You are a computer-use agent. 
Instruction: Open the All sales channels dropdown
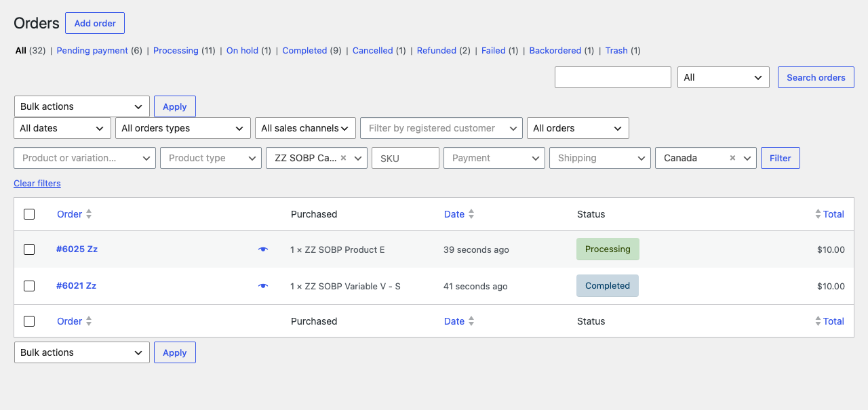point(306,128)
